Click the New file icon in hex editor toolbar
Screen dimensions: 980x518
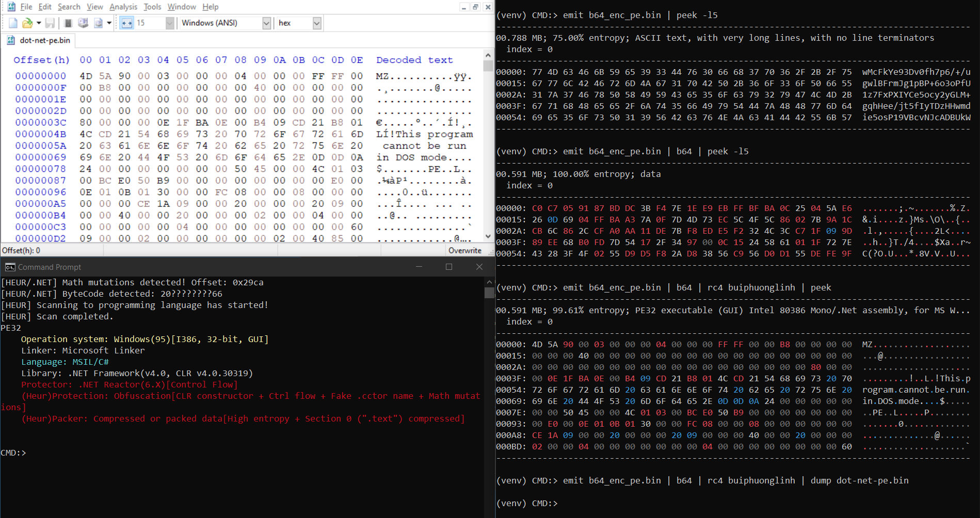[x=13, y=23]
